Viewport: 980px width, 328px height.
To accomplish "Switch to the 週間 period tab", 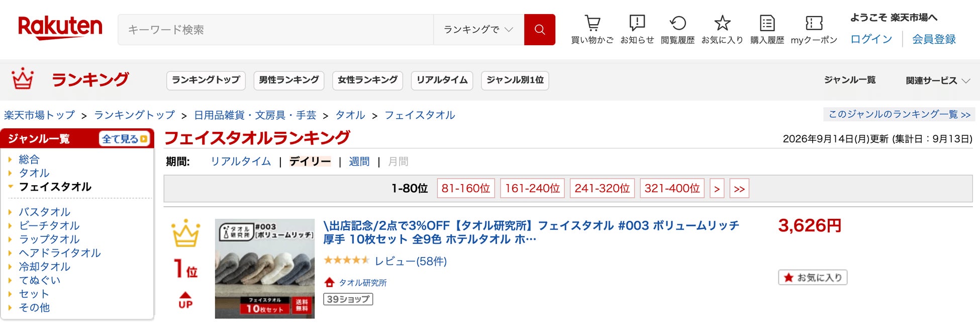I will point(359,161).
